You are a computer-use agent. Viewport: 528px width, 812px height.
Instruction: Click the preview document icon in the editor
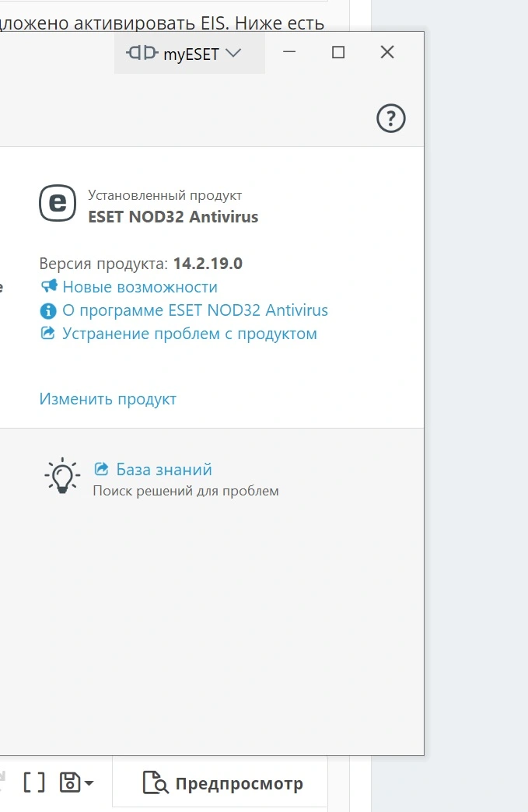point(156,782)
